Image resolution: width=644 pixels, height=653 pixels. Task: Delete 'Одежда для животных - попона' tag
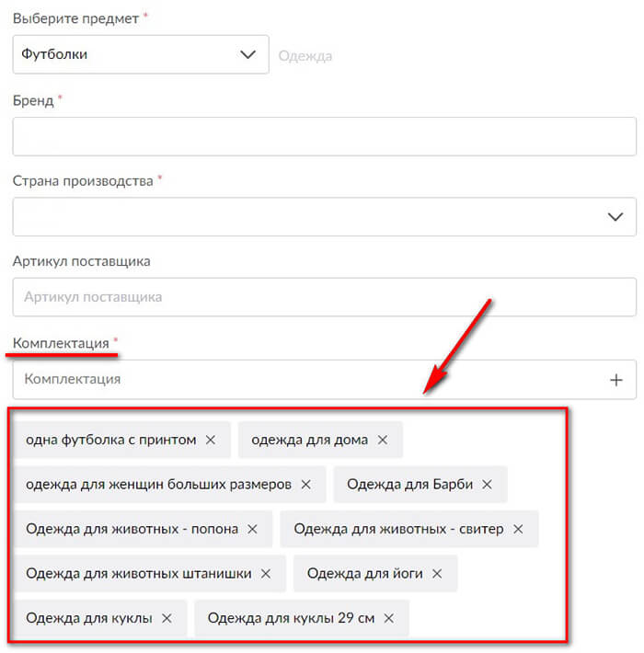coord(253,529)
